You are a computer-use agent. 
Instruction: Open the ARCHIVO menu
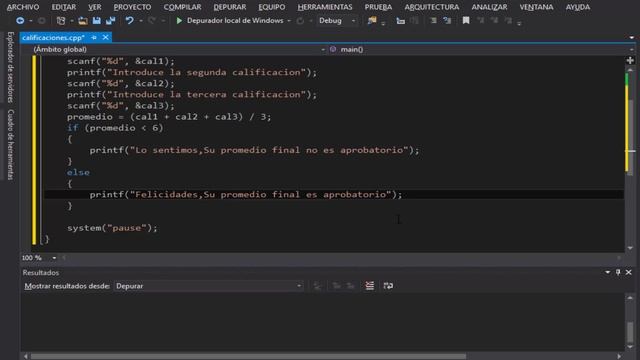[x=23, y=7]
